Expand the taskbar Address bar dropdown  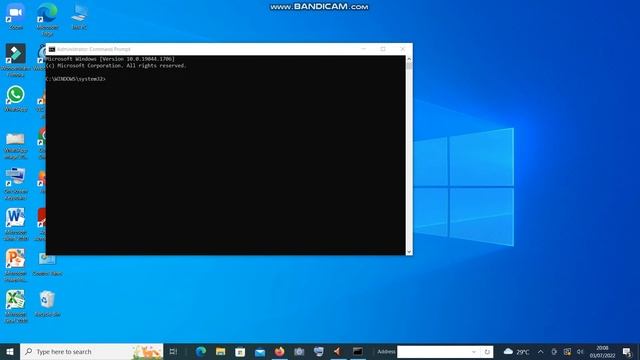pyautogui.click(x=474, y=351)
